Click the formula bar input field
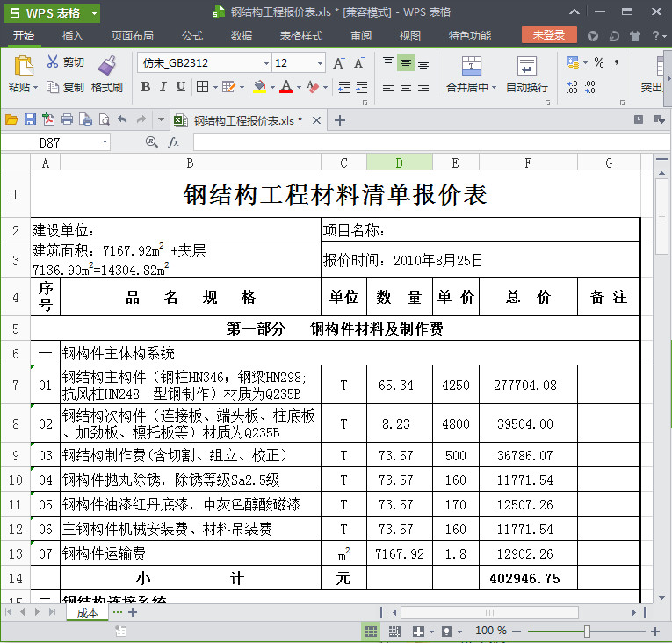Image resolution: width=672 pixels, height=643 pixels. click(430, 142)
